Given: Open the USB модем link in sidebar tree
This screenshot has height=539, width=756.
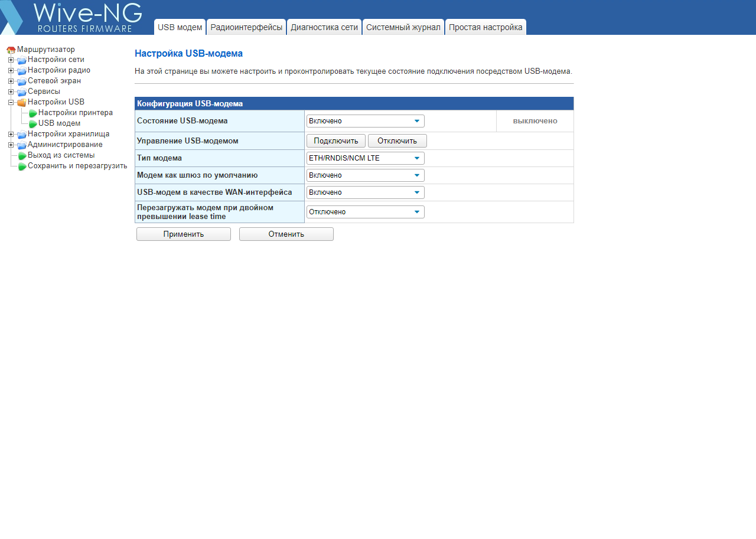Looking at the screenshot, I should point(60,123).
